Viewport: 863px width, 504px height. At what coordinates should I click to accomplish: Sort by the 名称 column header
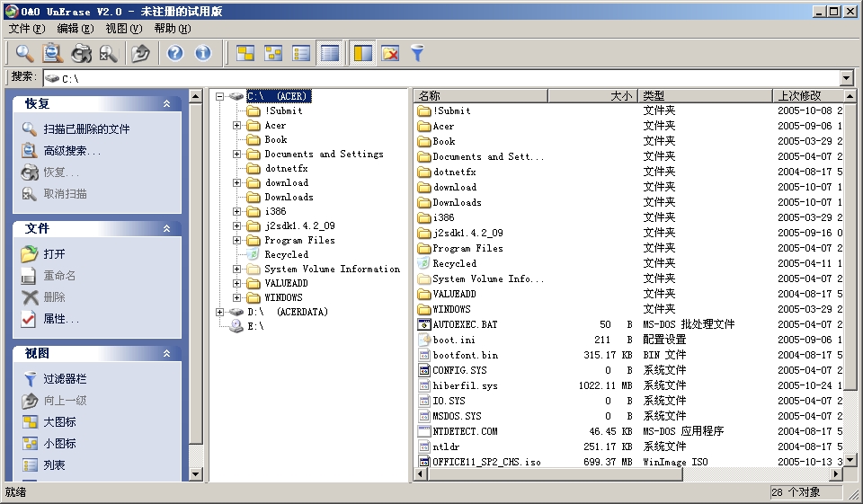click(481, 96)
